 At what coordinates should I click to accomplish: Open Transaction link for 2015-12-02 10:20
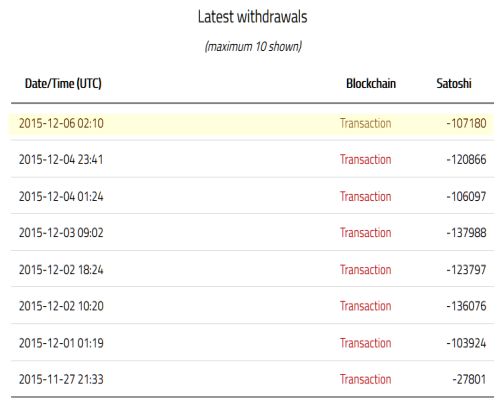(365, 306)
